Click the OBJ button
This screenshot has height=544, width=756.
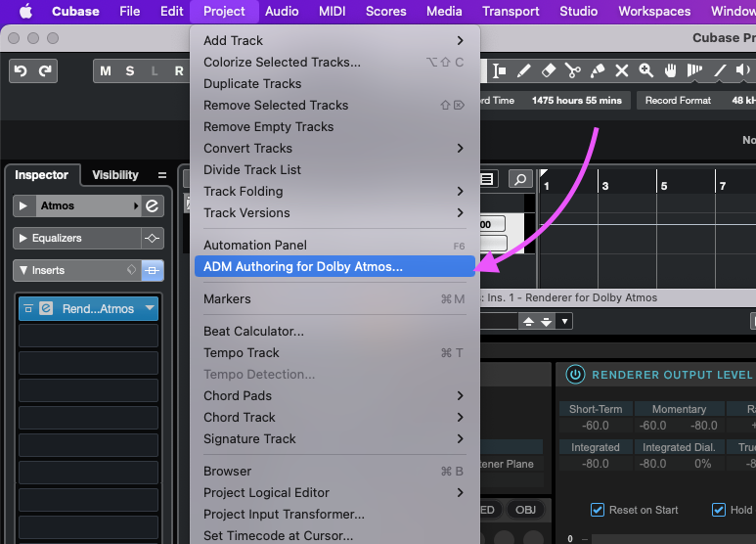pyautogui.click(x=525, y=510)
